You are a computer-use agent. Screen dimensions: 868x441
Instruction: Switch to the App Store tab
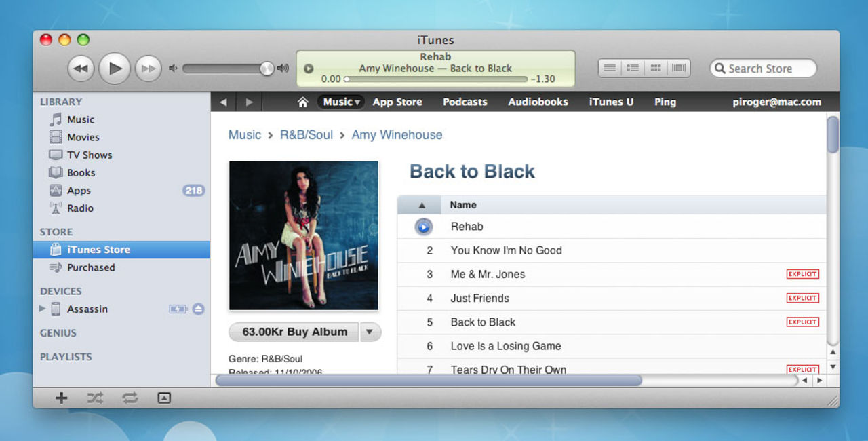397,102
